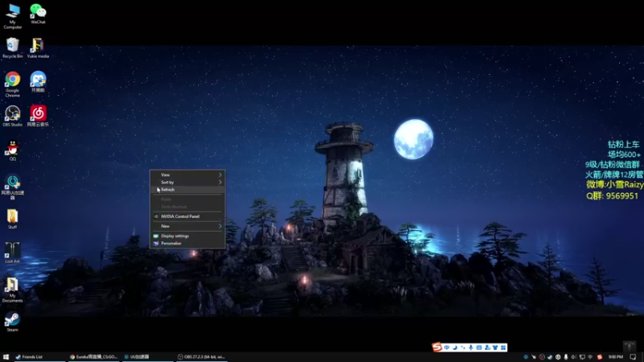Viewport: 644px width, 362px height.
Task: Open the My Computer desktop icon
Action: (13, 15)
